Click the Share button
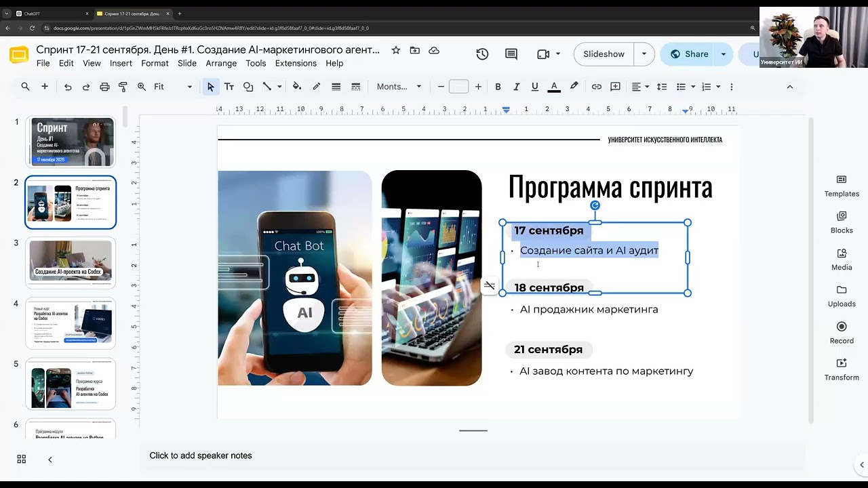Image resolution: width=868 pixels, height=488 pixels. click(x=689, y=54)
